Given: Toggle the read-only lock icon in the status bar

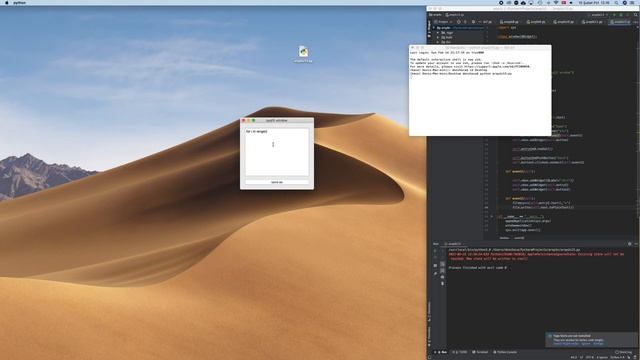Looking at the screenshot, I should pyautogui.click(x=629, y=357).
